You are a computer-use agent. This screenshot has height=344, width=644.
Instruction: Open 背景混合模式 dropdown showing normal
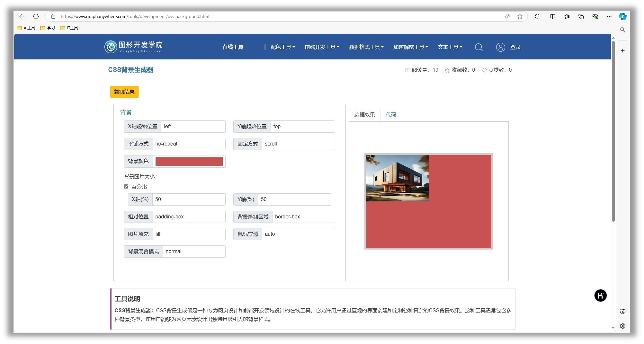pyautogui.click(x=194, y=251)
